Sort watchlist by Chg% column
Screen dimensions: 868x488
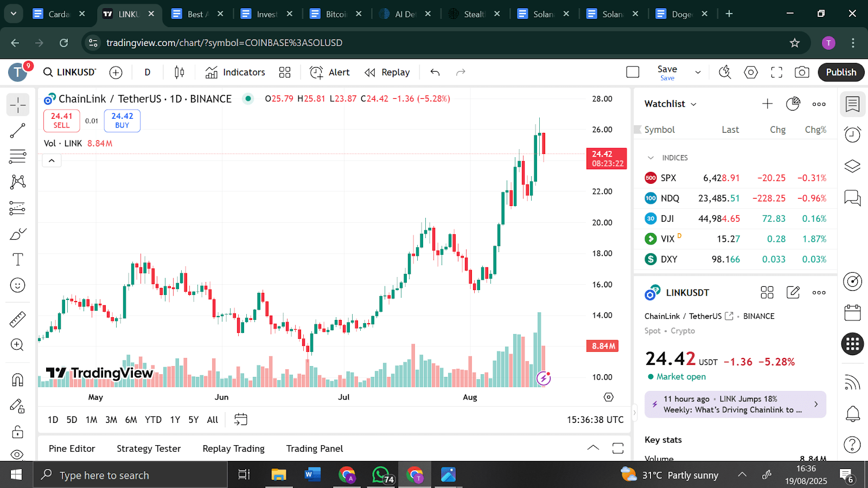tap(815, 130)
